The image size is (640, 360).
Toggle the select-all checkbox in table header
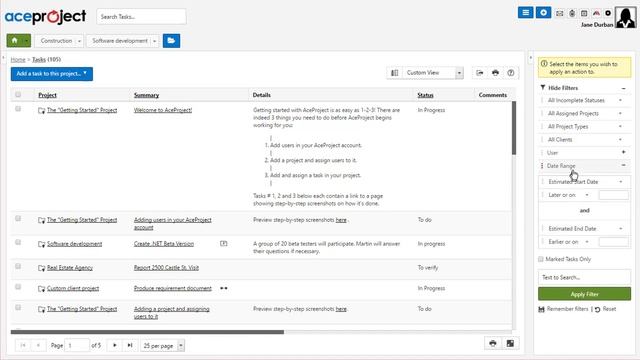coord(18,95)
